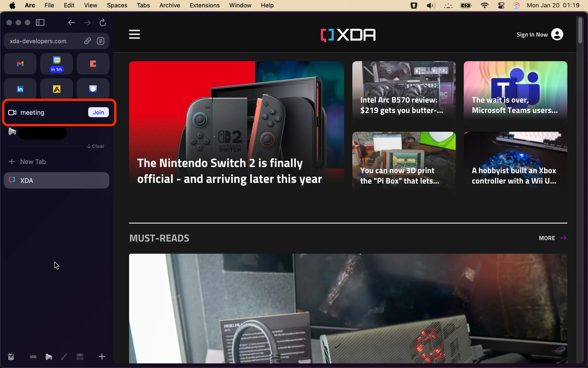This screenshot has width=588, height=368.
Task: Open the yellow triangle logo favorite
Action: (57, 89)
